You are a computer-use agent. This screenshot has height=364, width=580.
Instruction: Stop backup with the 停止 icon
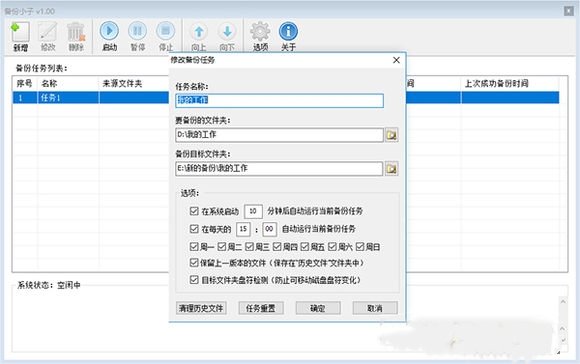pos(166,36)
